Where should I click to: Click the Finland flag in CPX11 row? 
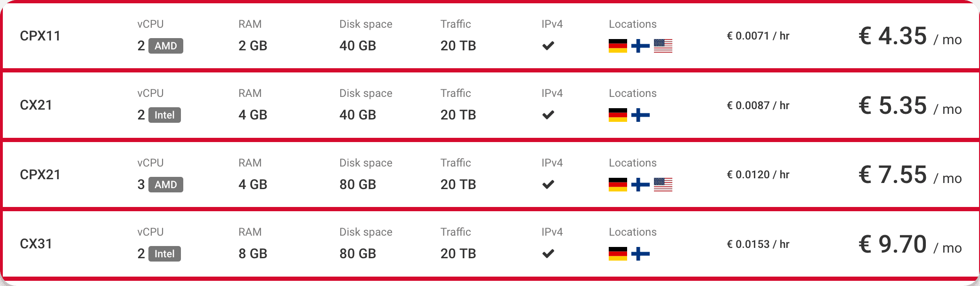pos(640,46)
